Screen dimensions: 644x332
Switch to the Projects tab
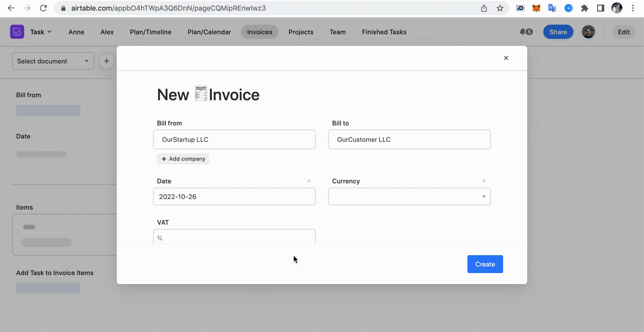[301, 32]
